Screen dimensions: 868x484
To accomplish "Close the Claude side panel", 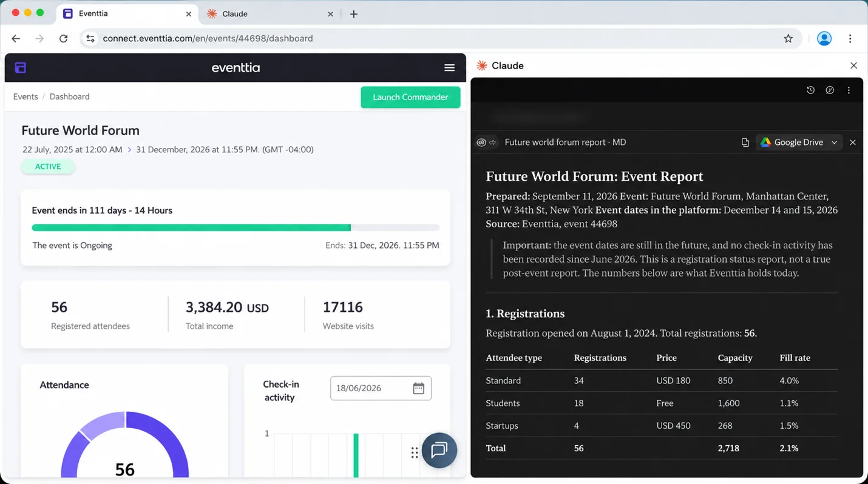I will coord(853,66).
